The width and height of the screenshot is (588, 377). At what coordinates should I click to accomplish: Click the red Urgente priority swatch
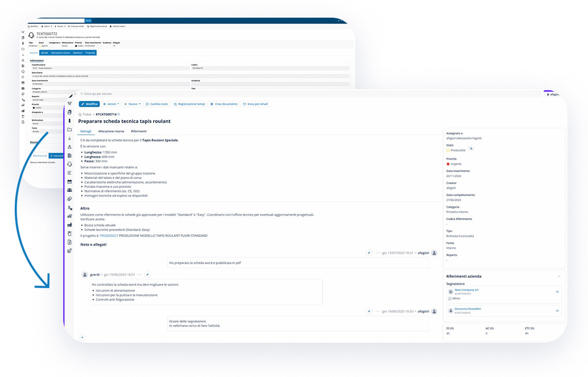(x=448, y=164)
